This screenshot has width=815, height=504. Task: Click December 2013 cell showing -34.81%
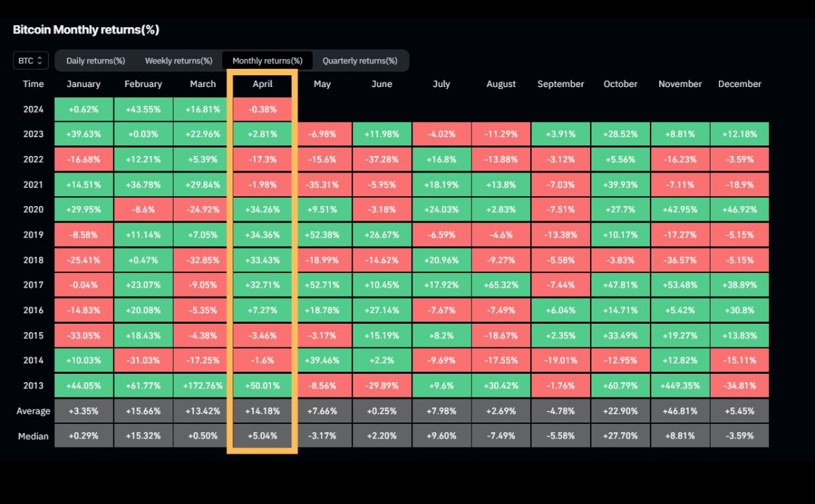(739, 386)
